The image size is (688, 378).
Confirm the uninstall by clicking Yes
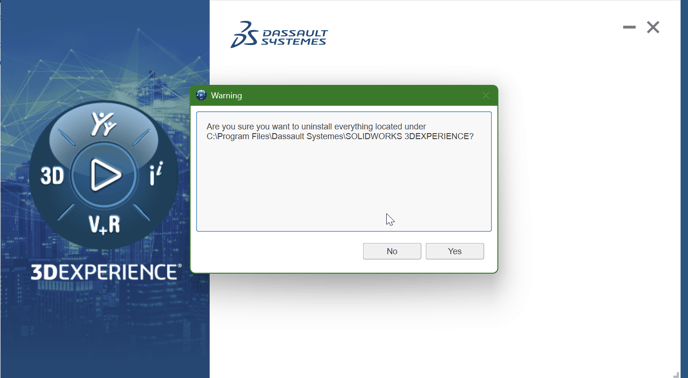coord(455,251)
